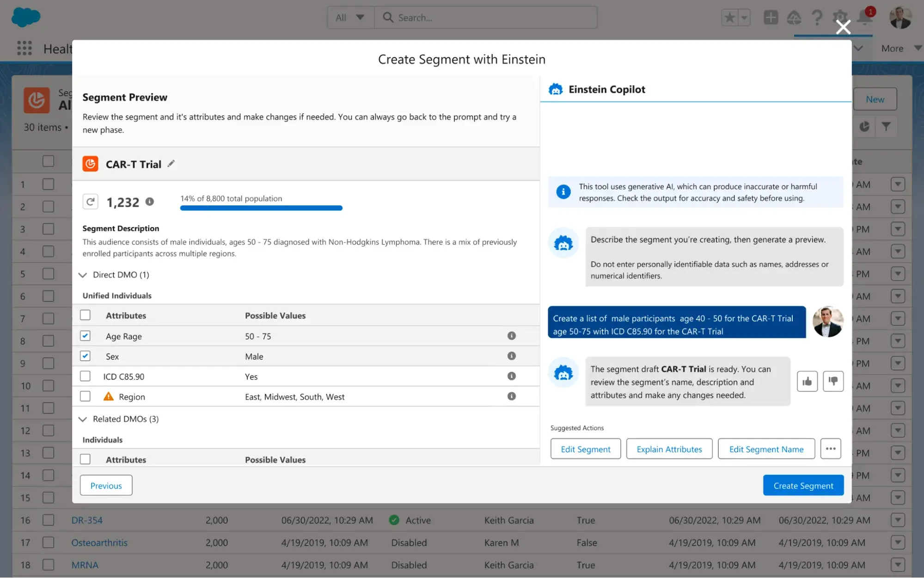Select the checkbox on row 5
The width and height of the screenshot is (924, 578).
48,273
